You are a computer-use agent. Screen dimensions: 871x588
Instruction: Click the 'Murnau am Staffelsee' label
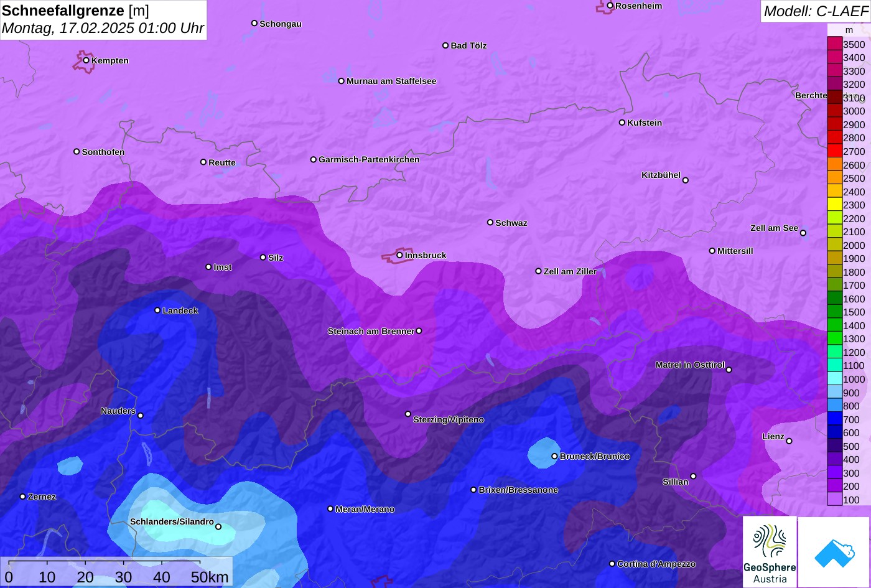tap(391, 81)
